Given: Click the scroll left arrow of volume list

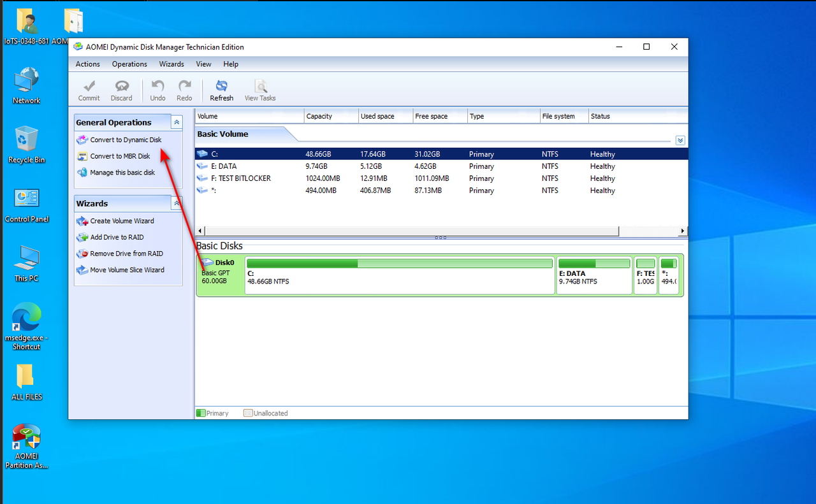Looking at the screenshot, I should [x=200, y=231].
